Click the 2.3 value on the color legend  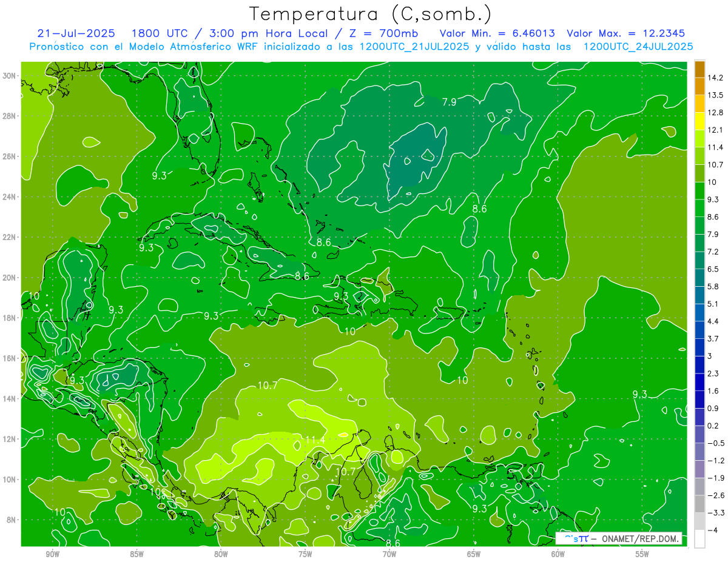713,373
